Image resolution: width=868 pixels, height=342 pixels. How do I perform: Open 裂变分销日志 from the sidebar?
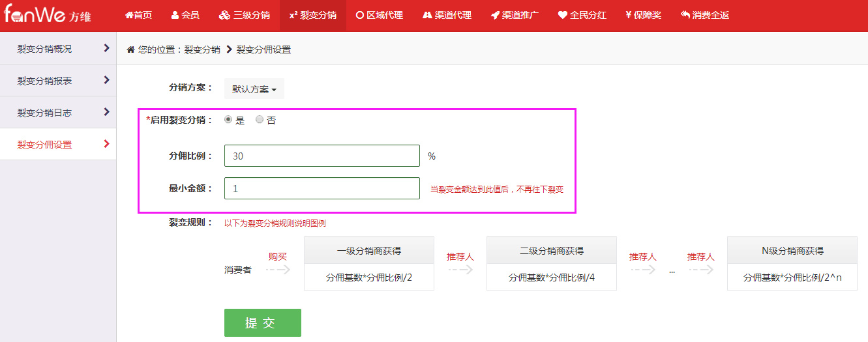pyautogui.click(x=58, y=113)
